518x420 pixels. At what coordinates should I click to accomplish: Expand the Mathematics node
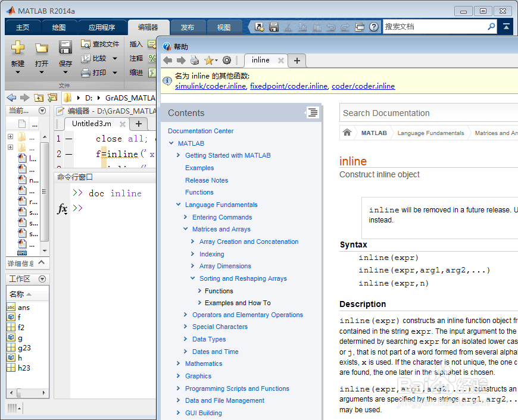(179, 363)
